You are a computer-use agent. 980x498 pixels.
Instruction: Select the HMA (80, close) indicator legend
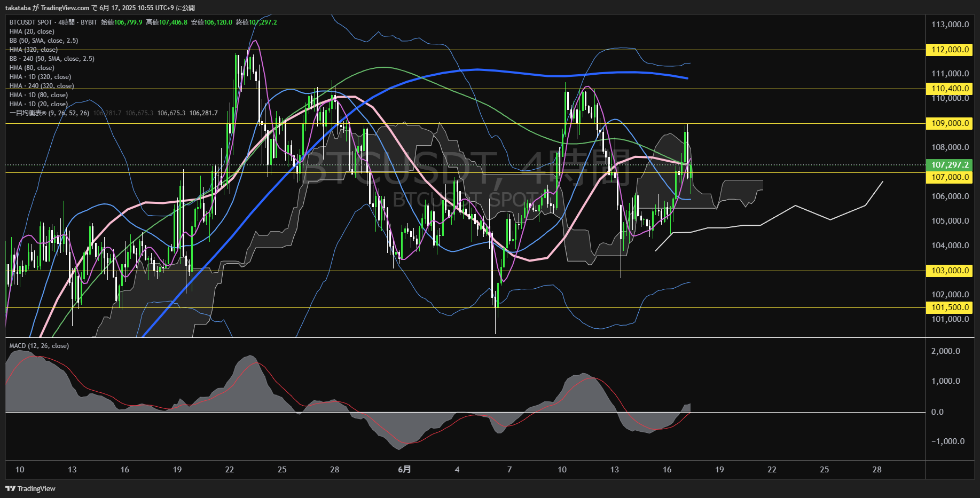32,68
